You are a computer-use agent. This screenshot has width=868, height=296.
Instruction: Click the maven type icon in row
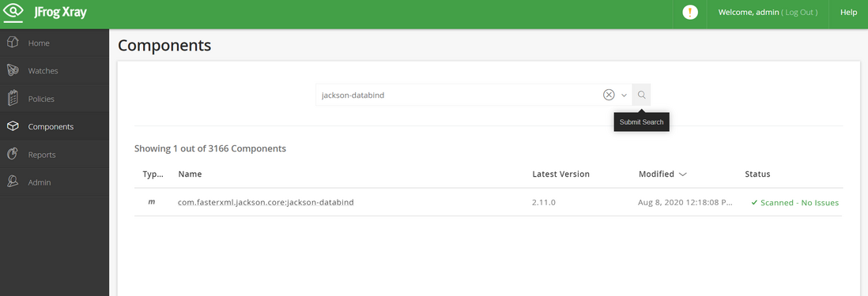tap(152, 202)
